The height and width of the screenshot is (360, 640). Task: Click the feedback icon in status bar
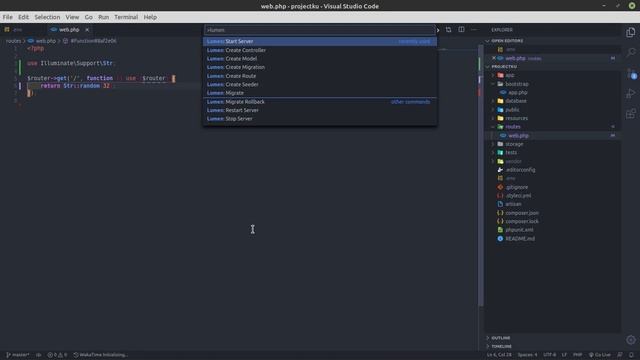point(620,355)
